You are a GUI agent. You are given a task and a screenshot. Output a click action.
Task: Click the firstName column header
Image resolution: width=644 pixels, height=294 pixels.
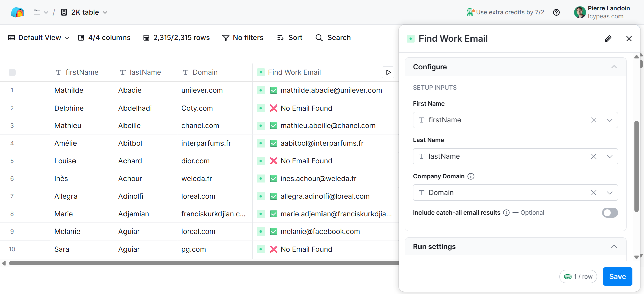(82, 72)
